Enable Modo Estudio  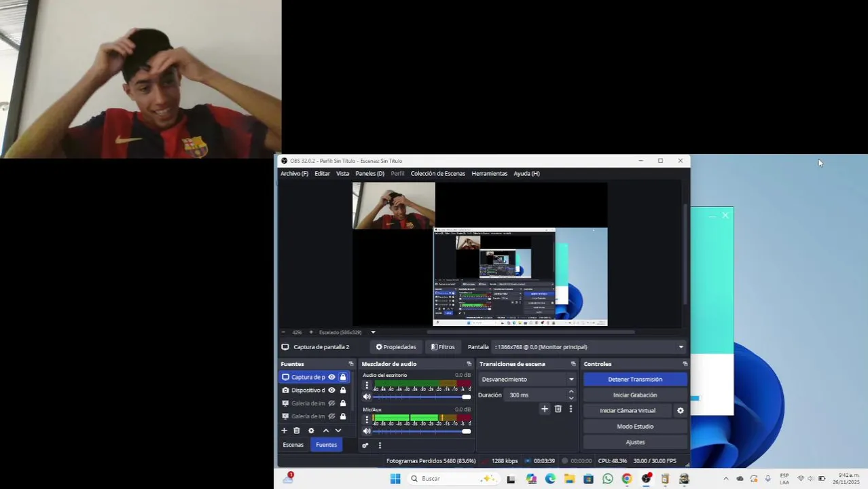point(635,427)
